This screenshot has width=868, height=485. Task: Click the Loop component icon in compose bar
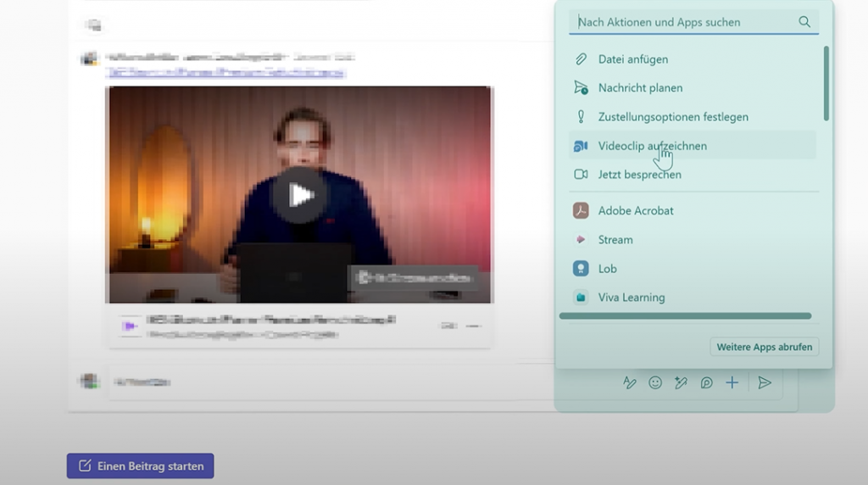tap(706, 382)
